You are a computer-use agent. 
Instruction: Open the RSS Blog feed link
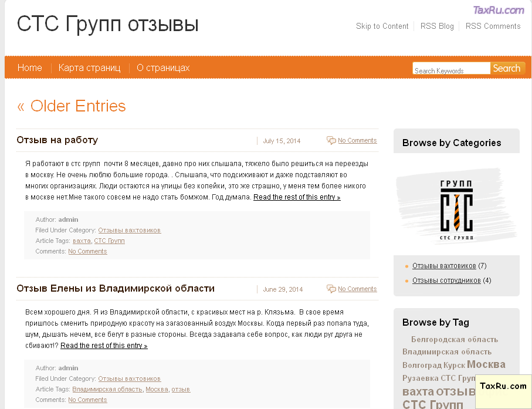(437, 26)
